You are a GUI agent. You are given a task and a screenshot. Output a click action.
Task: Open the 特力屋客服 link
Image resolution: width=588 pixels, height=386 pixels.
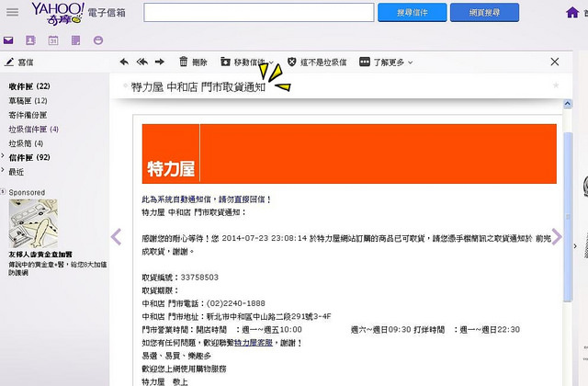254,343
